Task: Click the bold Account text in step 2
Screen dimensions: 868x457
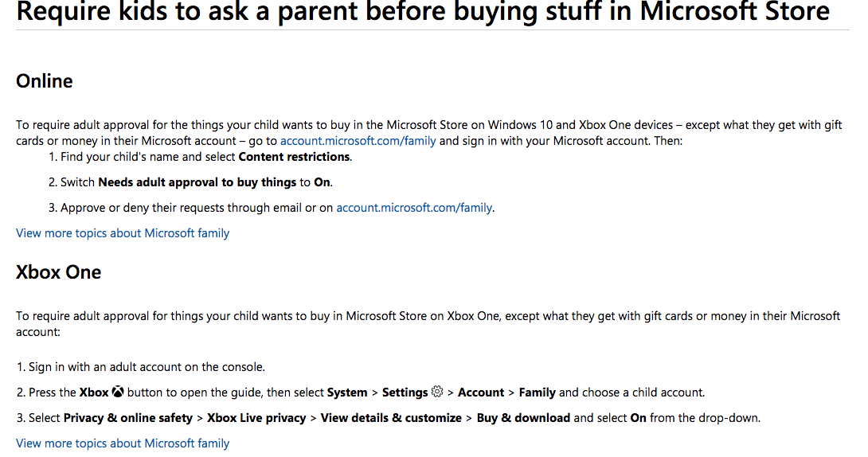Action: pyautogui.click(x=481, y=393)
